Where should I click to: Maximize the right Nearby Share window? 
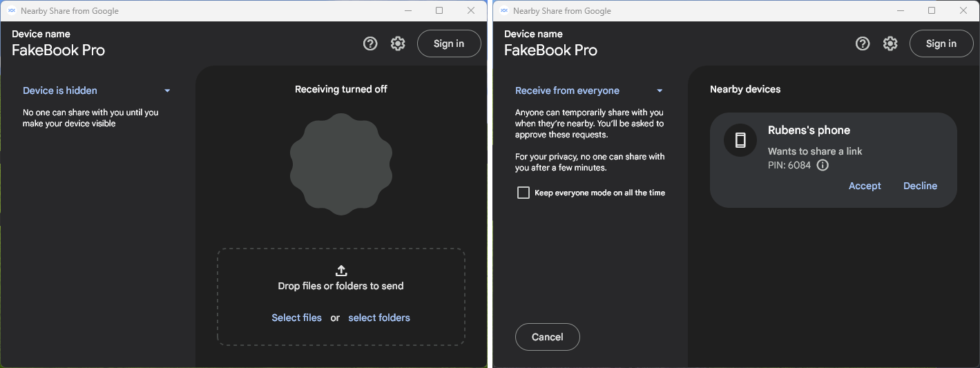(x=932, y=10)
